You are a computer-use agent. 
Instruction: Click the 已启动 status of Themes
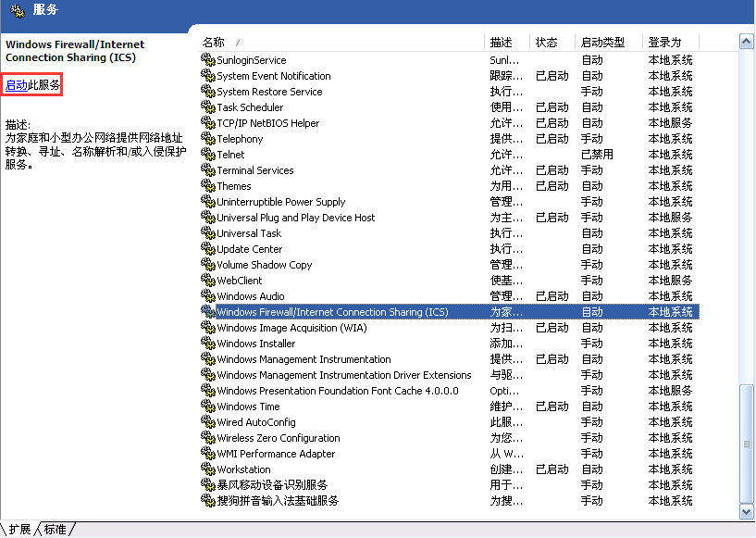click(x=552, y=186)
